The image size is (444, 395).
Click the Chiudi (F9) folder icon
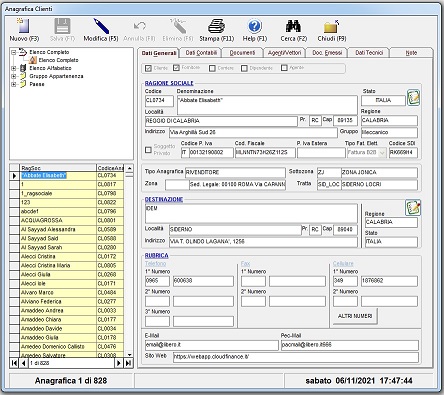[x=332, y=26]
